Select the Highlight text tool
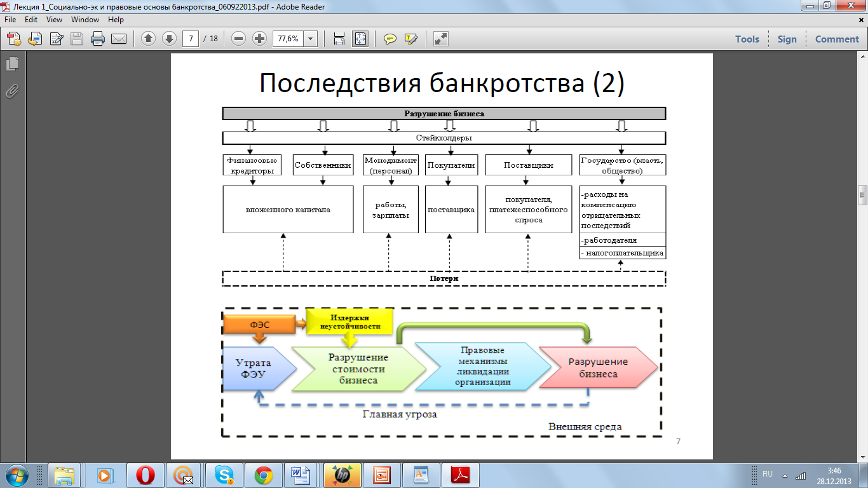 [x=410, y=39]
